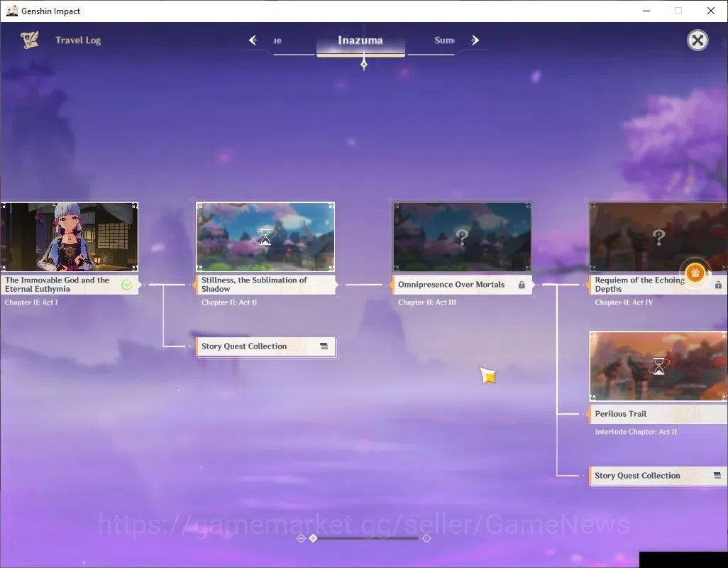Click the timeline scrollbar track
Screen dimensions: 728x568
367,537
